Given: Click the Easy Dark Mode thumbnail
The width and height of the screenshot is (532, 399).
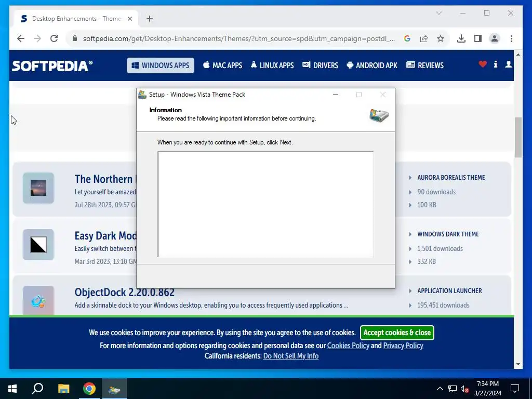Looking at the screenshot, I should pos(38,245).
